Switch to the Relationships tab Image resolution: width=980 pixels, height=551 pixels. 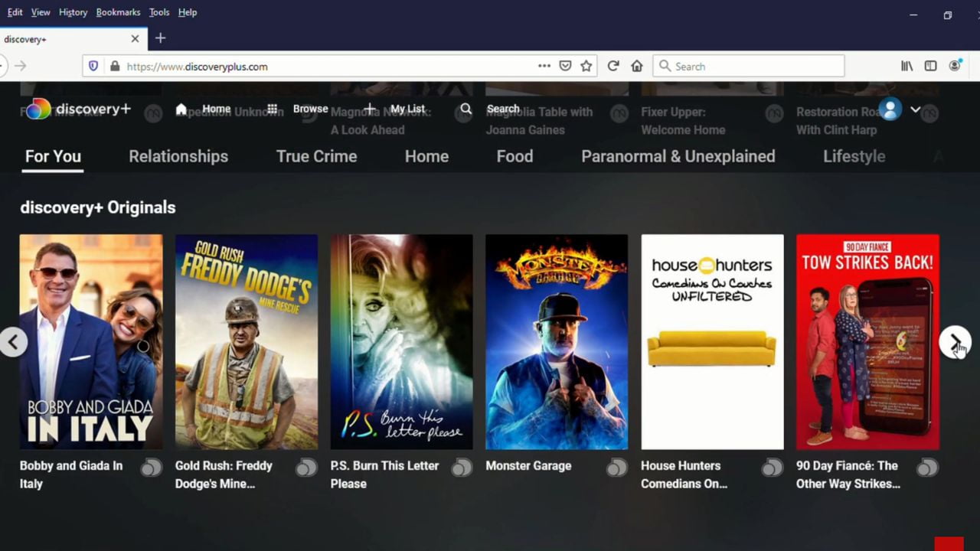click(x=178, y=156)
